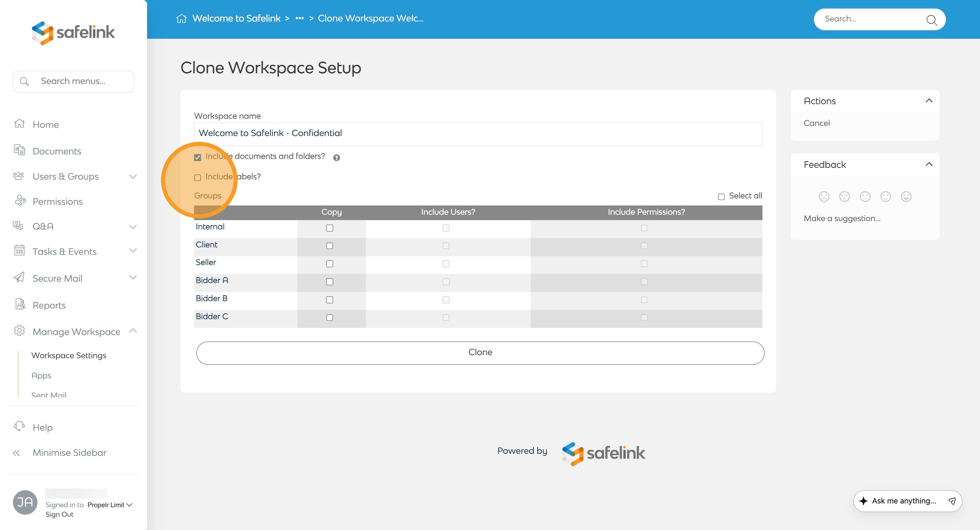The image size is (980, 530).
Task: Open the Propelr Limit organisation dropdown
Action: 110,505
